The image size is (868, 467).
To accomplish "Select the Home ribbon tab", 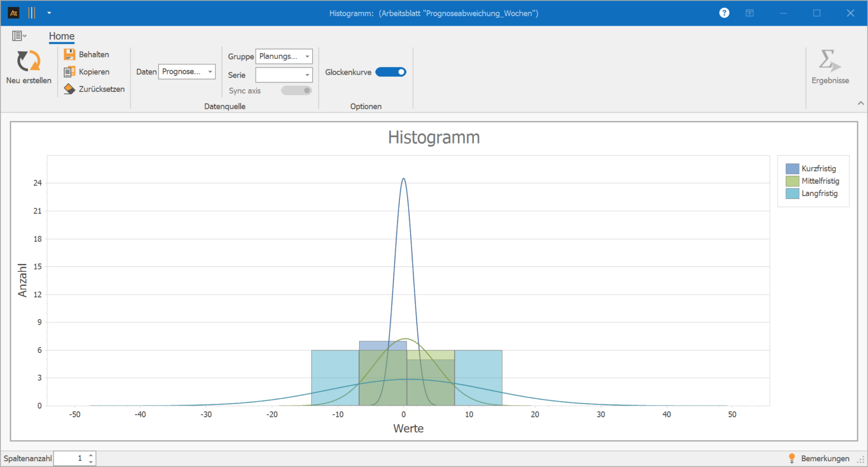I will tap(61, 36).
